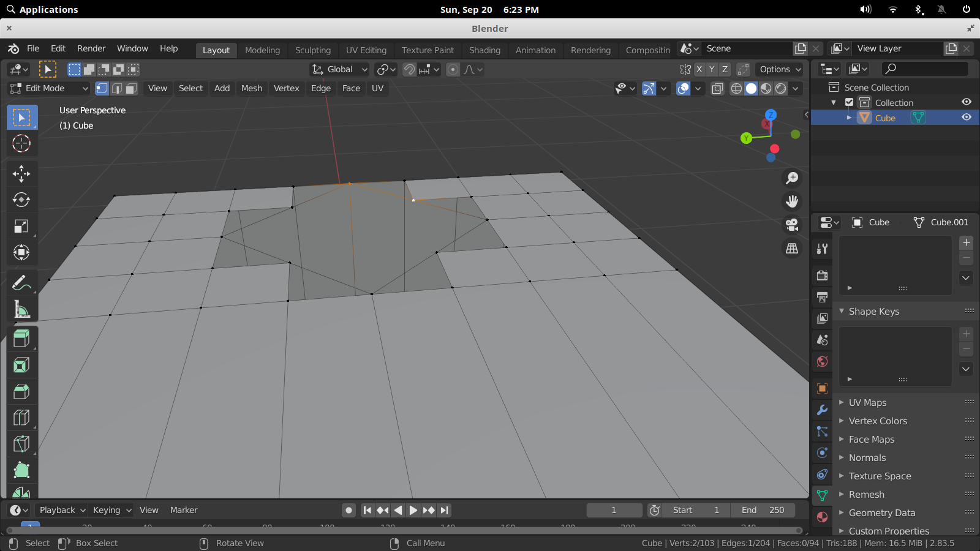This screenshot has width=980, height=551.
Task: Expand the Geometry Data panel
Action: point(842,512)
